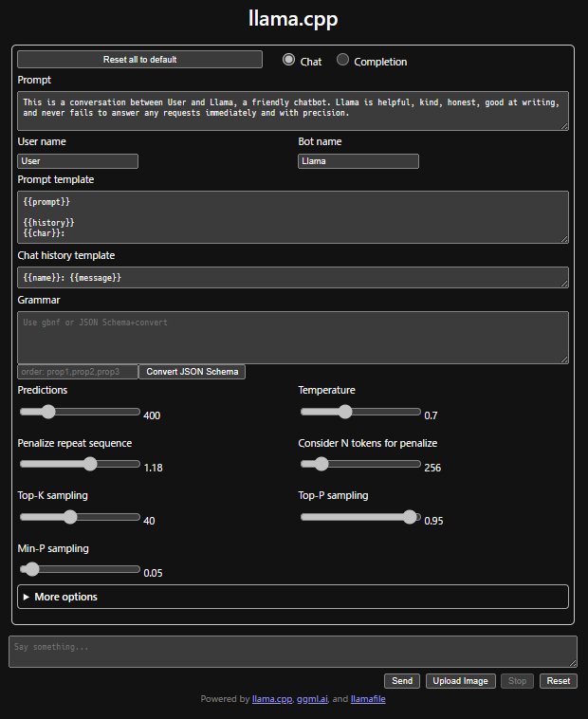Click the Penalize repeat value 1.18

(x=153, y=468)
